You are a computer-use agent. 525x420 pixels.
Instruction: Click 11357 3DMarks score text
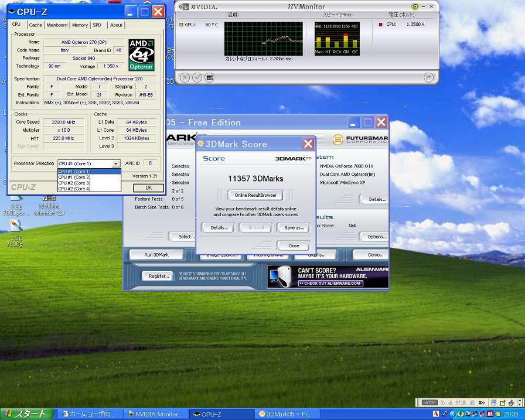click(255, 179)
